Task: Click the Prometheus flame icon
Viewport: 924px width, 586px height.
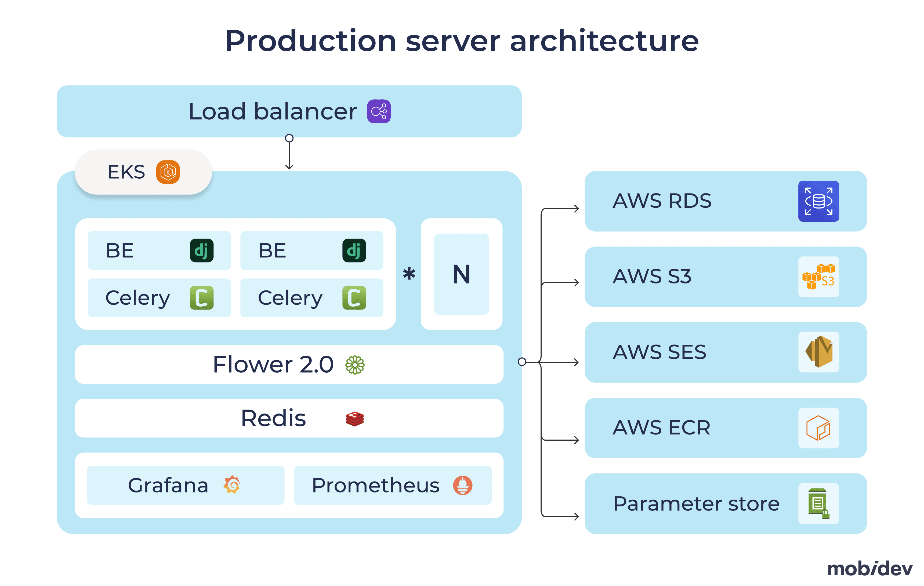Action: pos(462,485)
